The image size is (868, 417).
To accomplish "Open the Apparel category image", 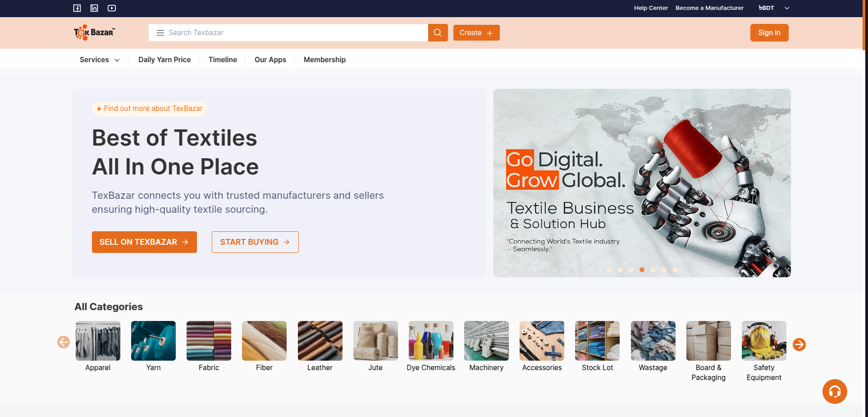I will pos(98,341).
